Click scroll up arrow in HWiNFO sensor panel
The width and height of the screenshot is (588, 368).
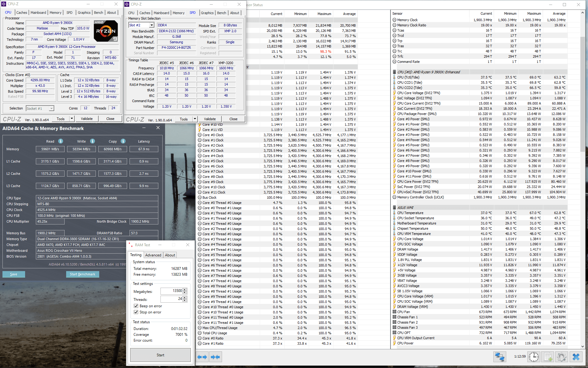pos(582,13)
